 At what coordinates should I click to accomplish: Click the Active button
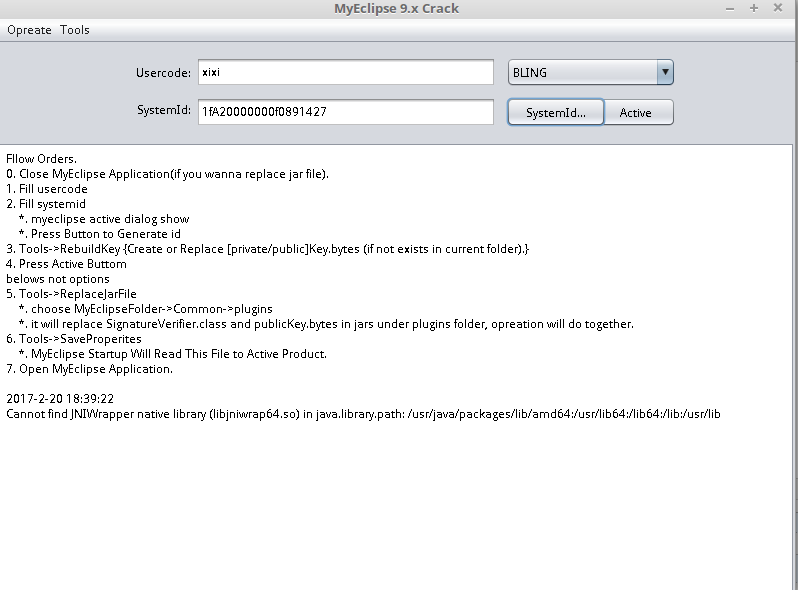coord(639,112)
